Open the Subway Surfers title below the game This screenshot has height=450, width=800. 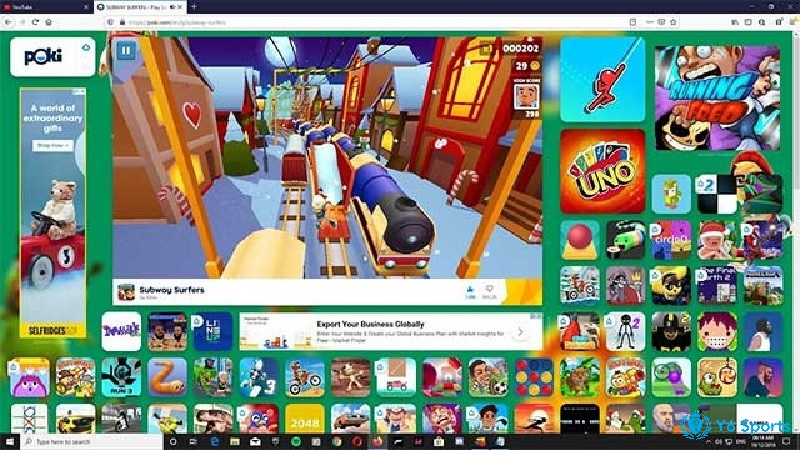pyautogui.click(x=171, y=289)
